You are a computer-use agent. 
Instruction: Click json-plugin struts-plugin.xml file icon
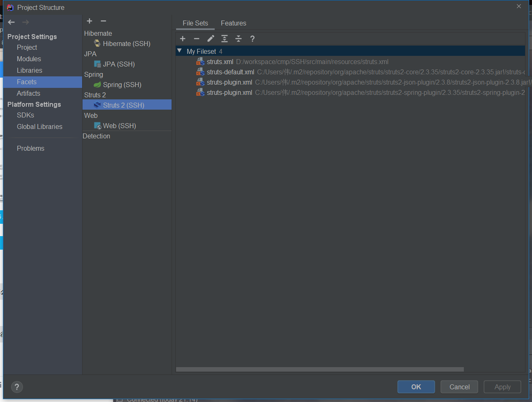200,82
